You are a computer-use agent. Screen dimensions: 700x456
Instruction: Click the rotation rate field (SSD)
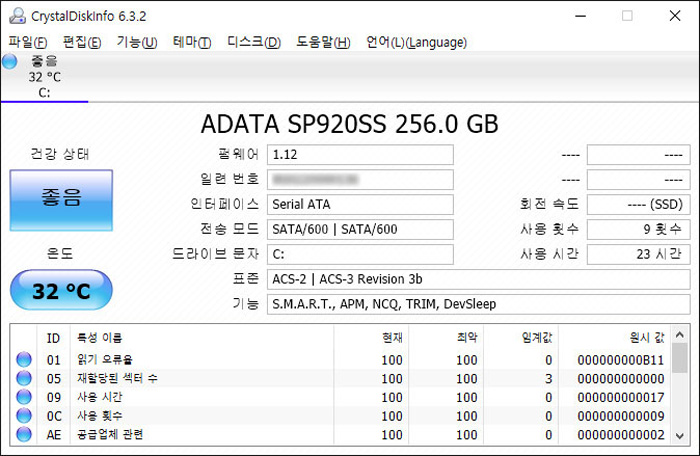pos(638,205)
